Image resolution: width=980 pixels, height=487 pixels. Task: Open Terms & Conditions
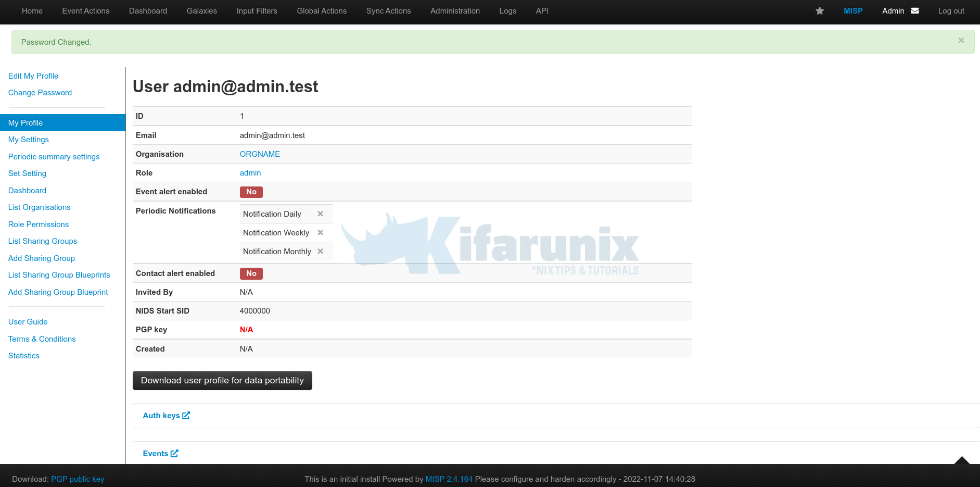(42, 339)
